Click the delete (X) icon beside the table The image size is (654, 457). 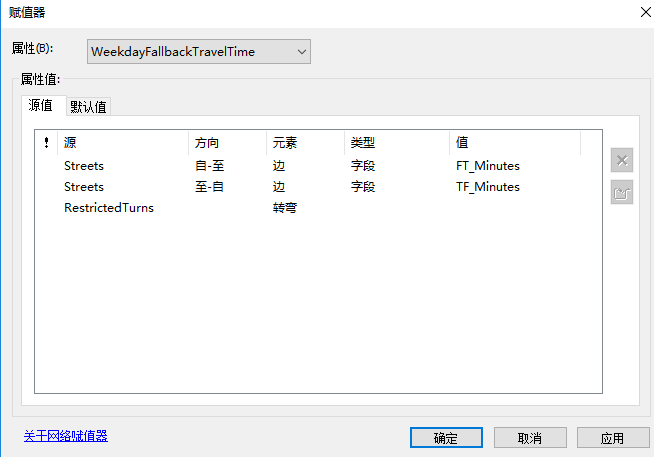point(621,160)
